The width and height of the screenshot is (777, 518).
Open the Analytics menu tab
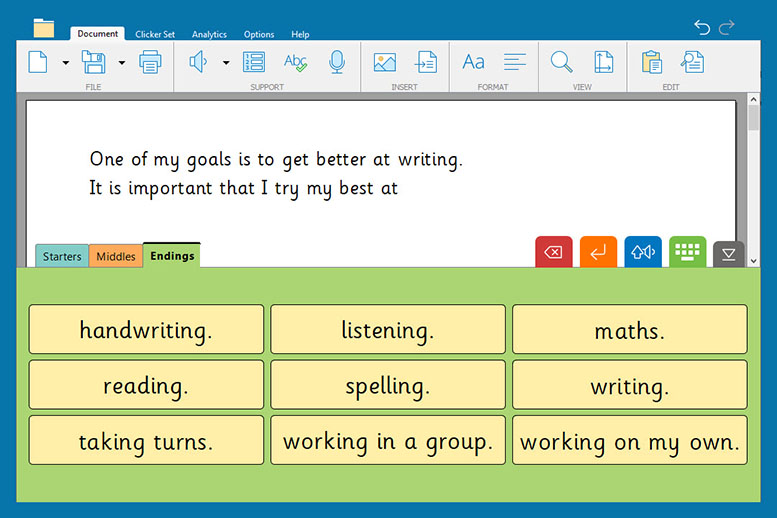click(209, 34)
